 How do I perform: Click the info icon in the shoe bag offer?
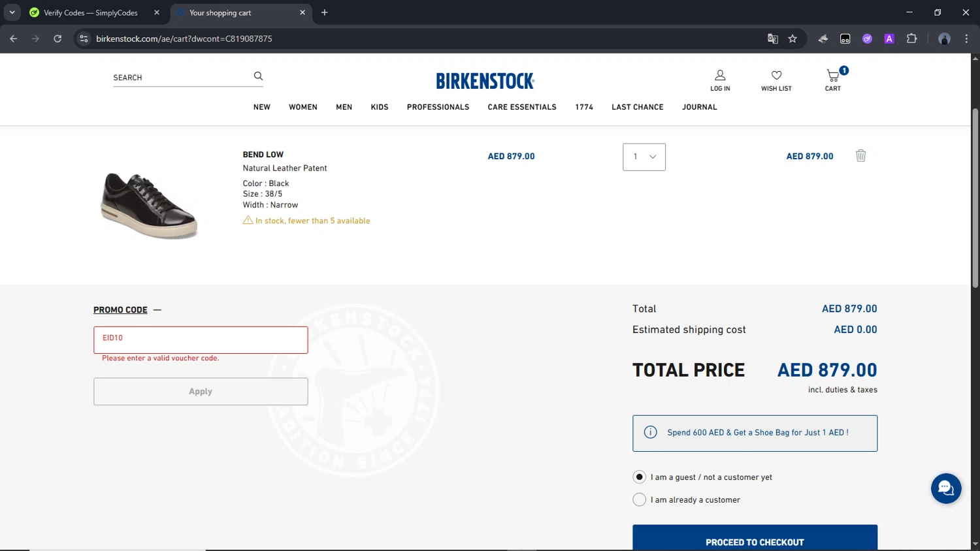coord(650,432)
